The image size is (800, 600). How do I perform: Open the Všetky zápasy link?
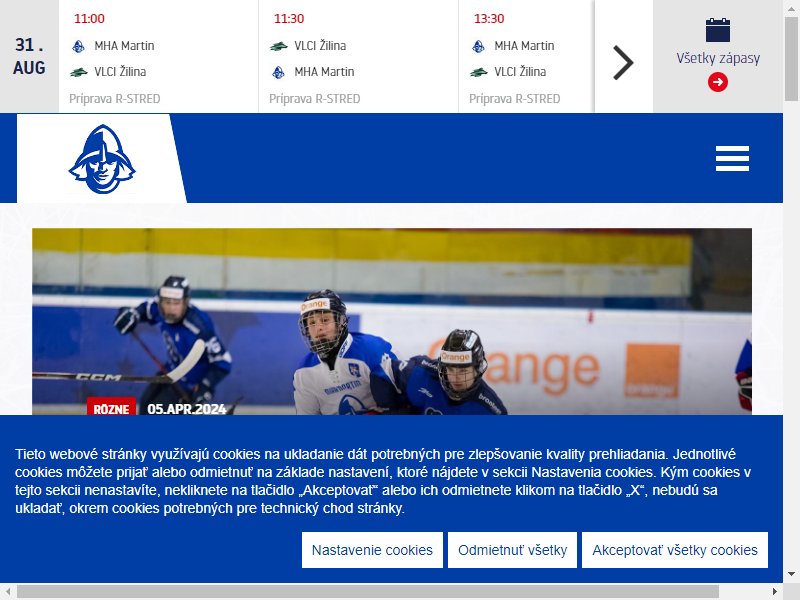(718, 58)
